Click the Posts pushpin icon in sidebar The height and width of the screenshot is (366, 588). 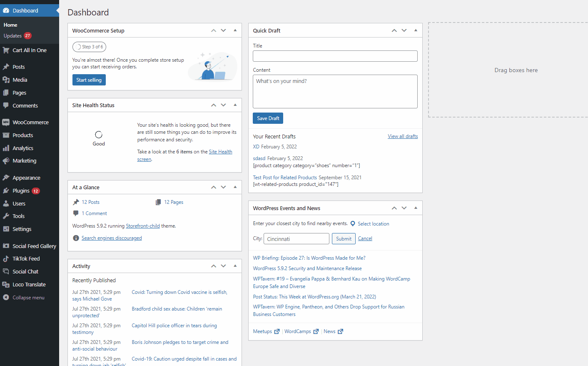point(6,67)
